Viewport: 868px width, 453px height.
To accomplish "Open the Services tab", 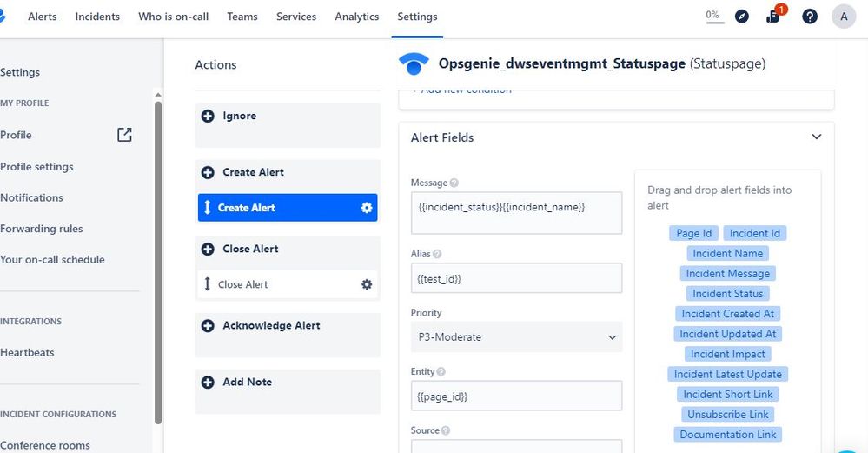I will click(296, 17).
